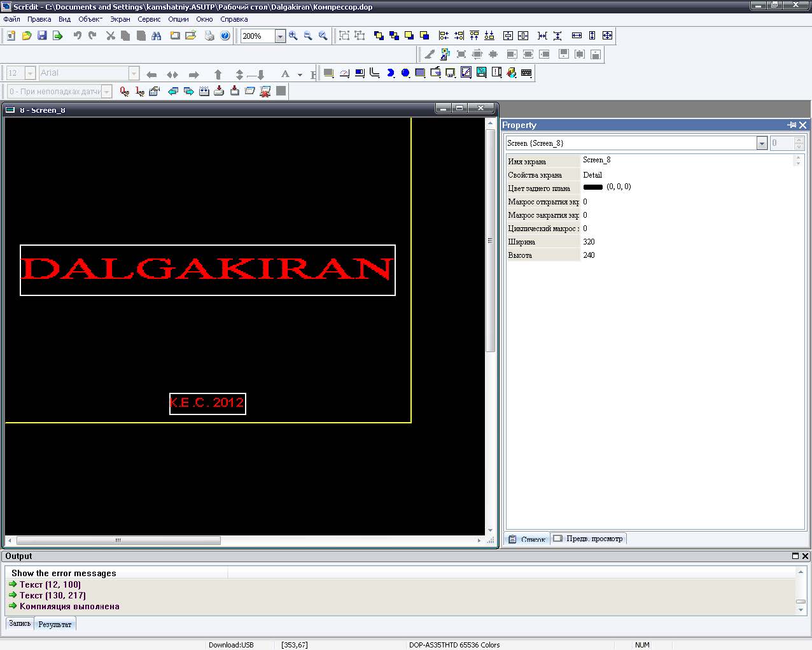Toggle the Property panel pin
Screen dimensions: 812x650
[792, 125]
